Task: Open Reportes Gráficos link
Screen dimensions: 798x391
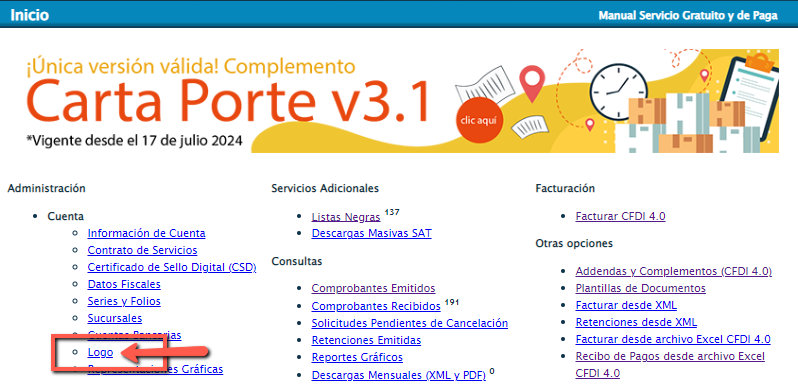Action: point(357,357)
